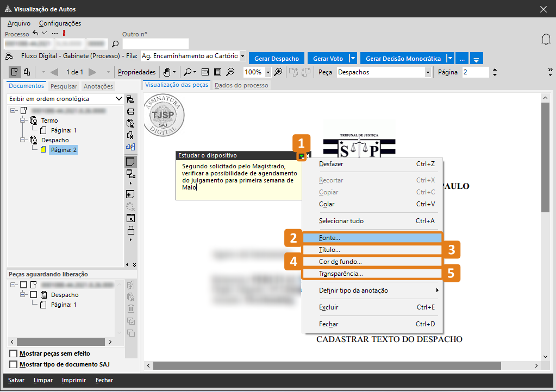The width and height of the screenshot is (556, 392).
Task: Open the Gerar Decisão Monocrática dropdown arrow
Action: tap(450, 59)
